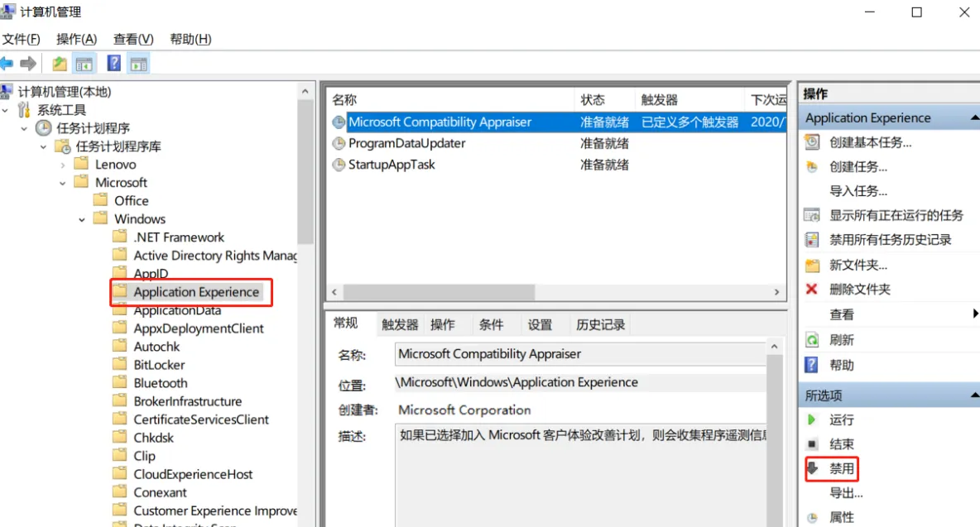The width and height of the screenshot is (980, 527).
Task: Click the 计算机管理(本地) computer icon
Action: 7,92
